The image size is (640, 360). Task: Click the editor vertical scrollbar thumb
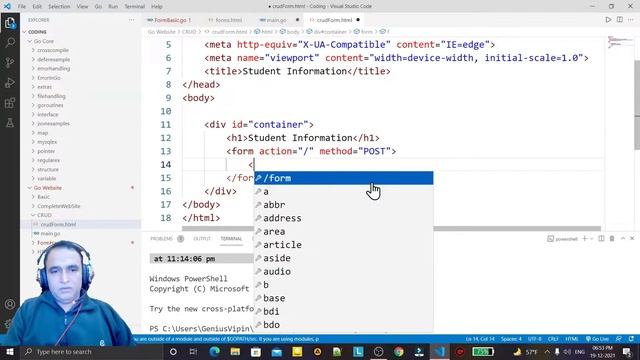pyautogui.click(x=637, y=104)
